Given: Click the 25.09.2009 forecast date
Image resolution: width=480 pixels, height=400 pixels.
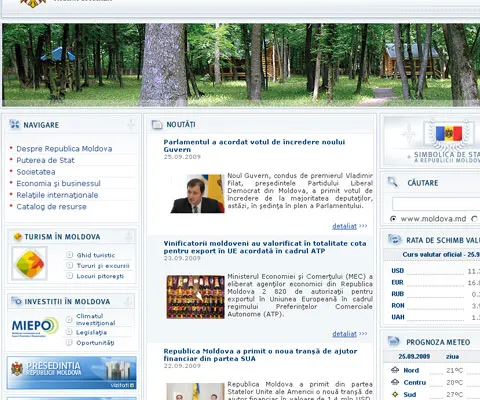Looking at the screenshot, I should (414, 356).
